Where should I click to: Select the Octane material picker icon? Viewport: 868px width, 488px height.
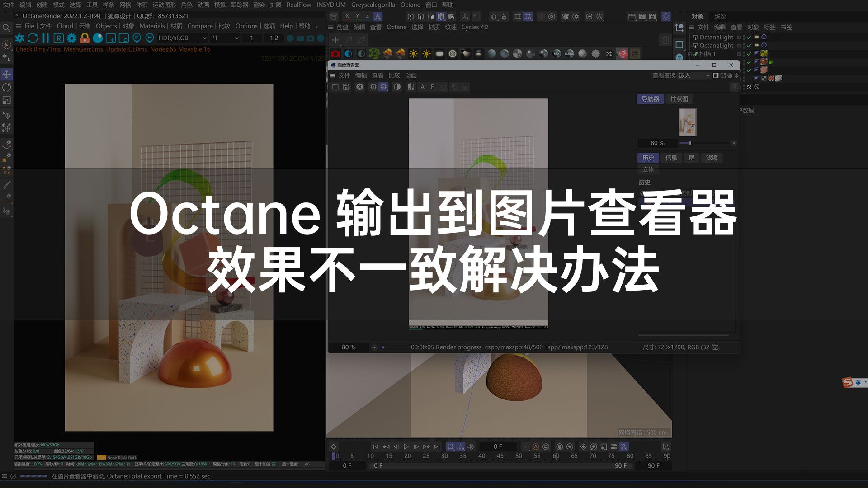point(150,38)
